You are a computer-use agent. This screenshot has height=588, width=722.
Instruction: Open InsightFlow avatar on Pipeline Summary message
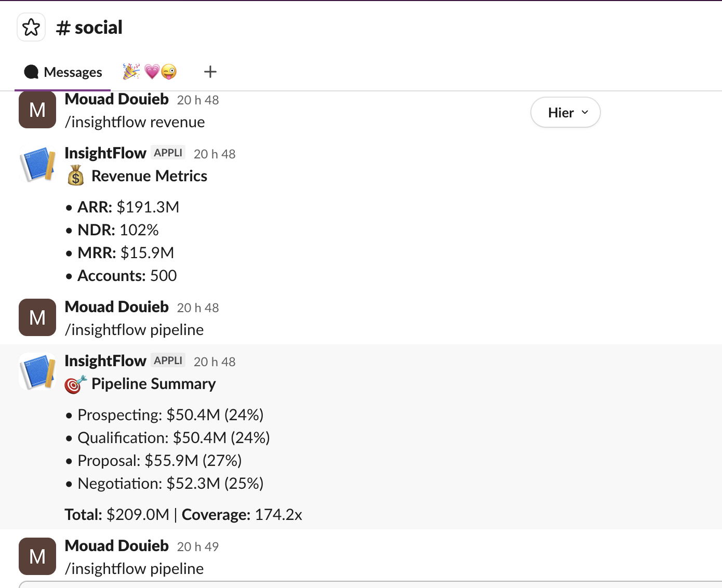click(37, 372)
